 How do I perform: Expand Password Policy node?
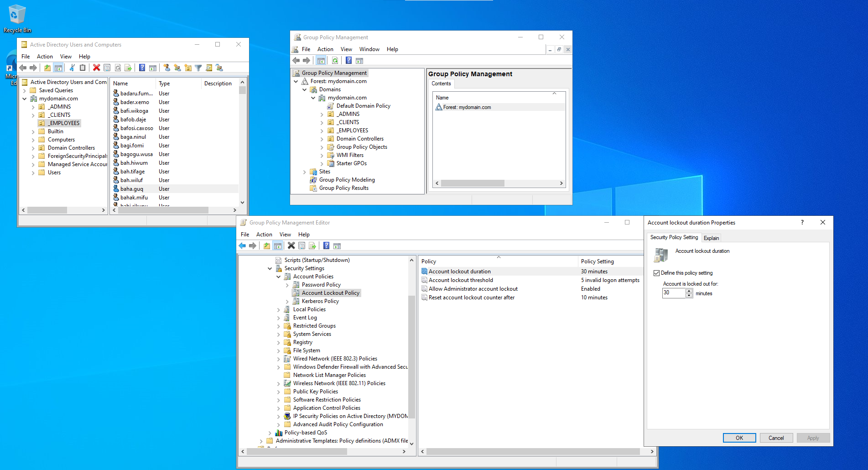(x=287, y=285)
